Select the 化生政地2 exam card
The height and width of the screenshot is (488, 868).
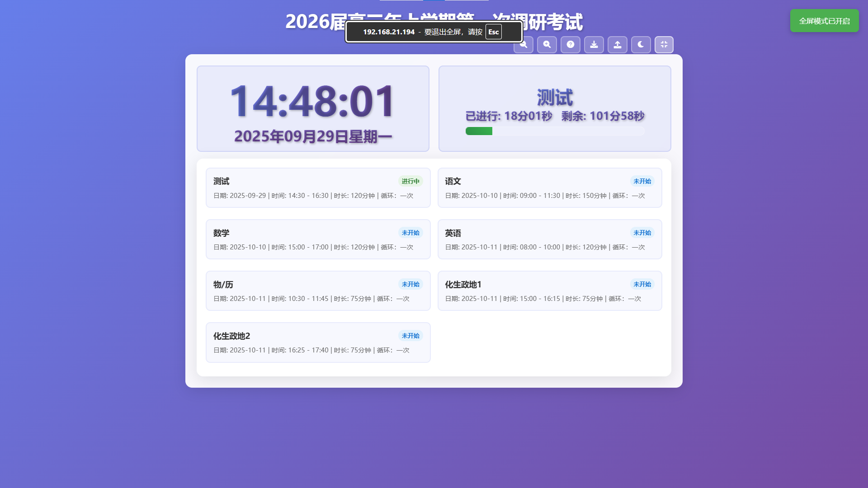pyautogui.click(x=318, y=343)
